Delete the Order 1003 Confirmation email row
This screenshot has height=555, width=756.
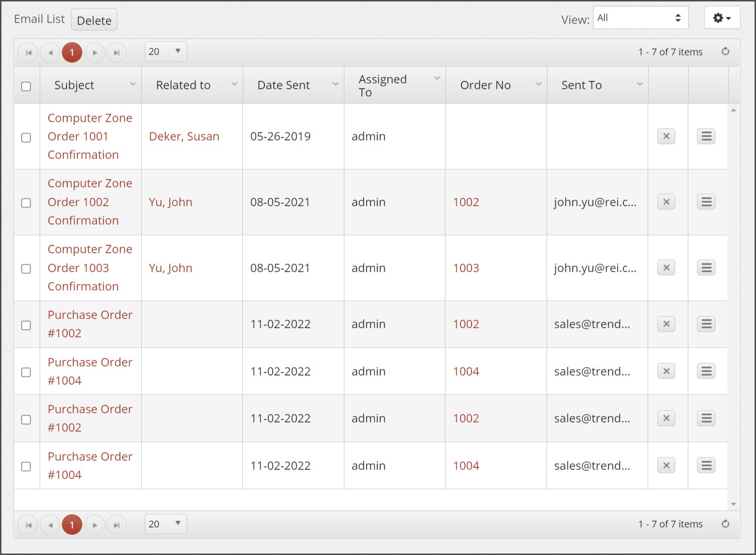click(666, 267)
